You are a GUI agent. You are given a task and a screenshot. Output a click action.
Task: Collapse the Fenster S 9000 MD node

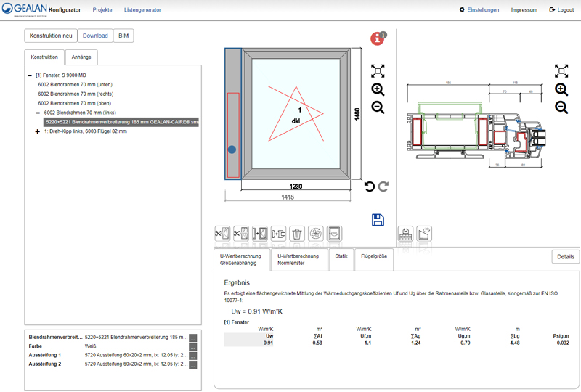pyautogui.click(x=30, y=75)
